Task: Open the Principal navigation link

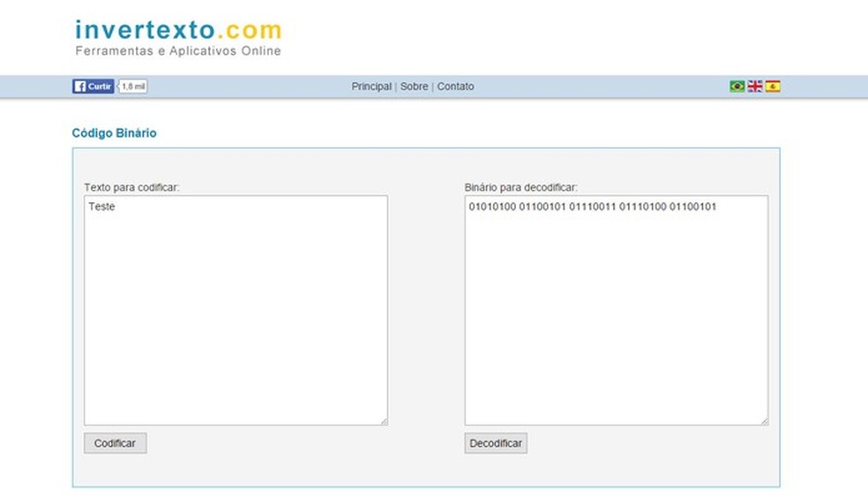Action: [371, 87]
